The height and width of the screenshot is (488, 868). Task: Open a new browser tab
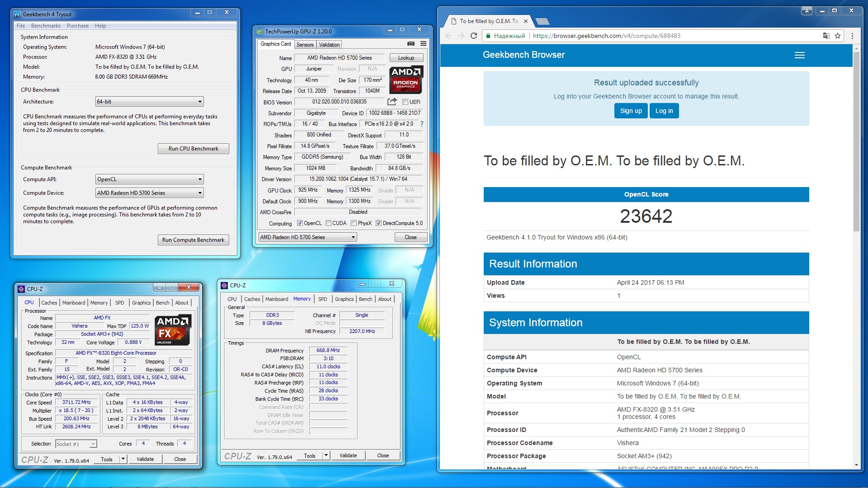[542, 21]
